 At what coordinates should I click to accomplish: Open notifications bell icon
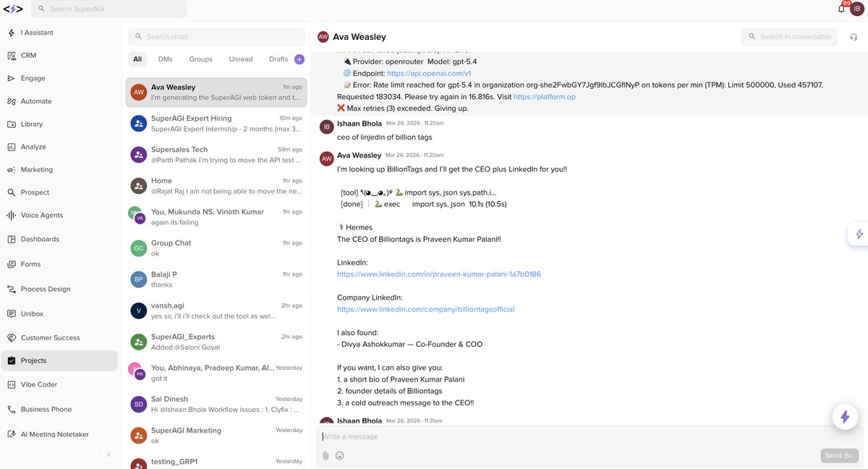(841, 9)
